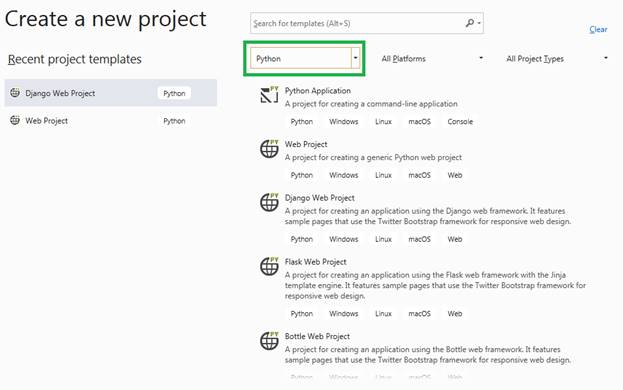Viewport: 623px width, 390px height.
Task: Click the Flask Web Project globe icon
Action: [269, 266]
